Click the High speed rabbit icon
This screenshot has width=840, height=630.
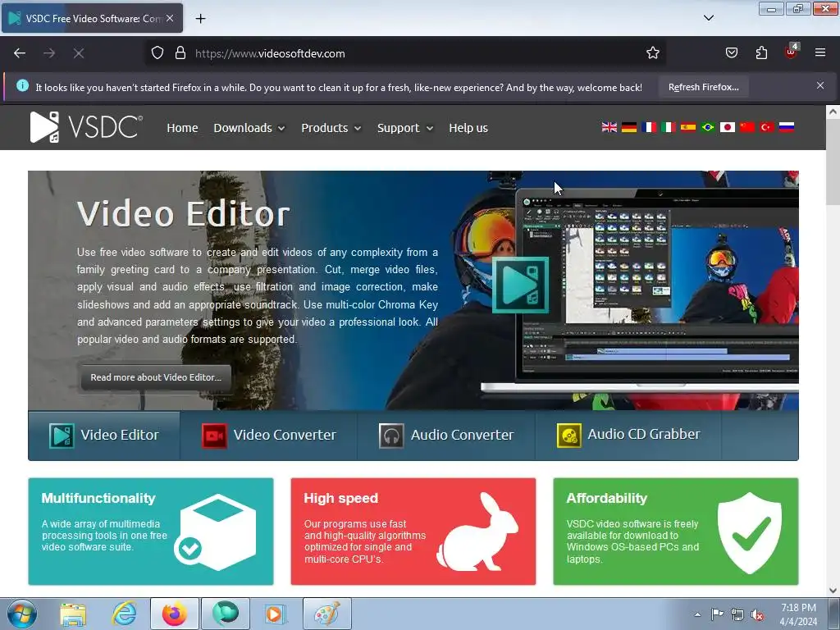(x=477, y=532)
